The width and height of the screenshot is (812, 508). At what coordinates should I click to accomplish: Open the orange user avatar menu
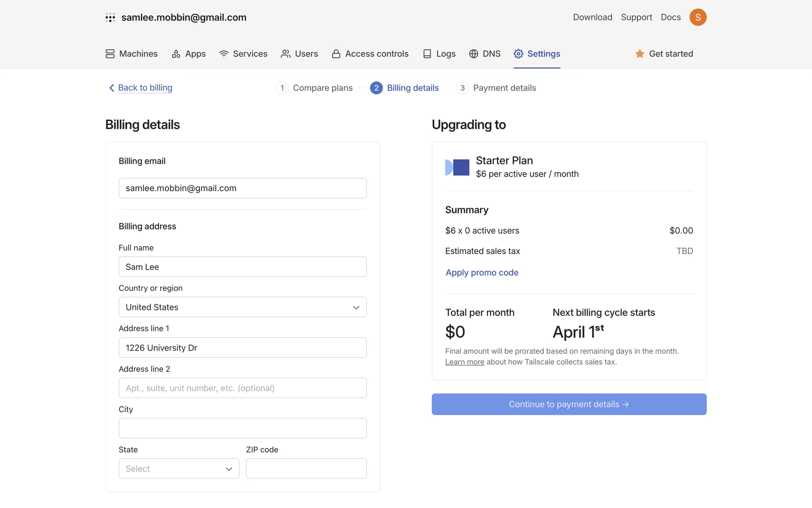click(x=697, y=17)
